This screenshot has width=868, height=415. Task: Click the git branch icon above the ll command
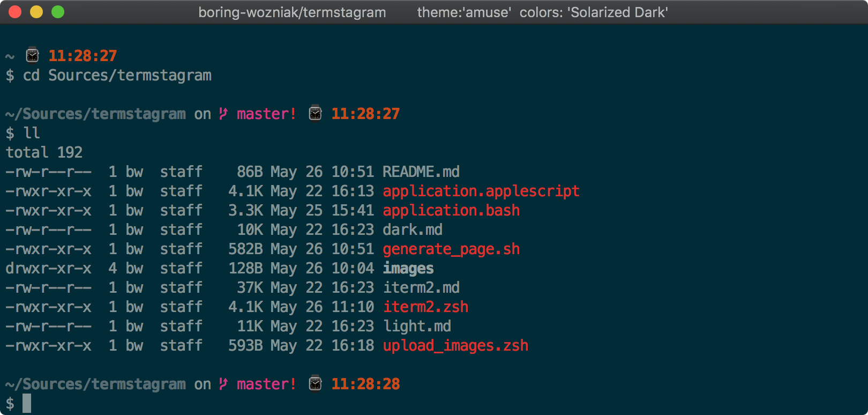click(x=223, y=114)
